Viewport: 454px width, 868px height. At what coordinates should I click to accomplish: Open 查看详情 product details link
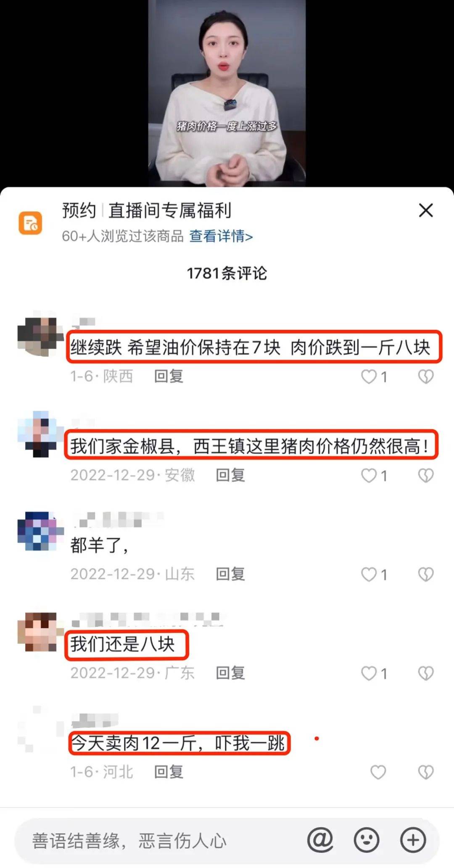221,236
